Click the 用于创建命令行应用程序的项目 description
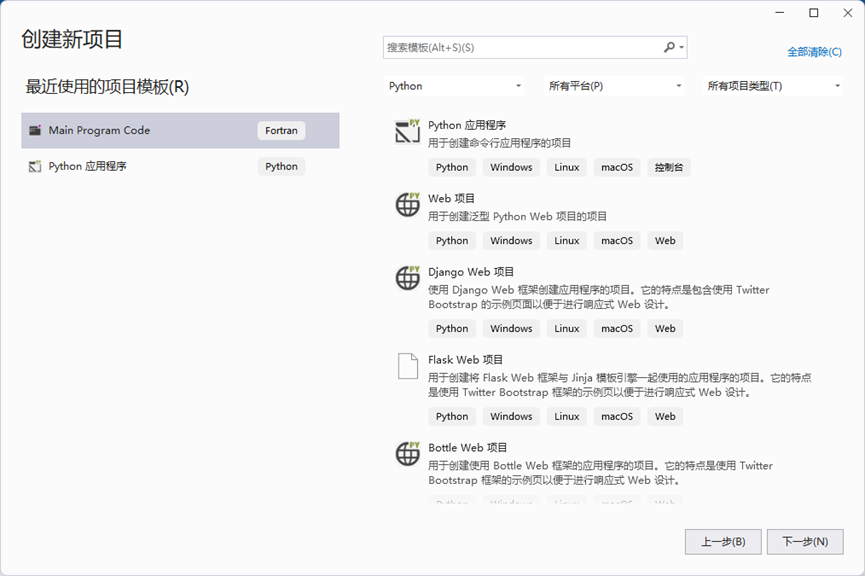 [x=499, y=143]
